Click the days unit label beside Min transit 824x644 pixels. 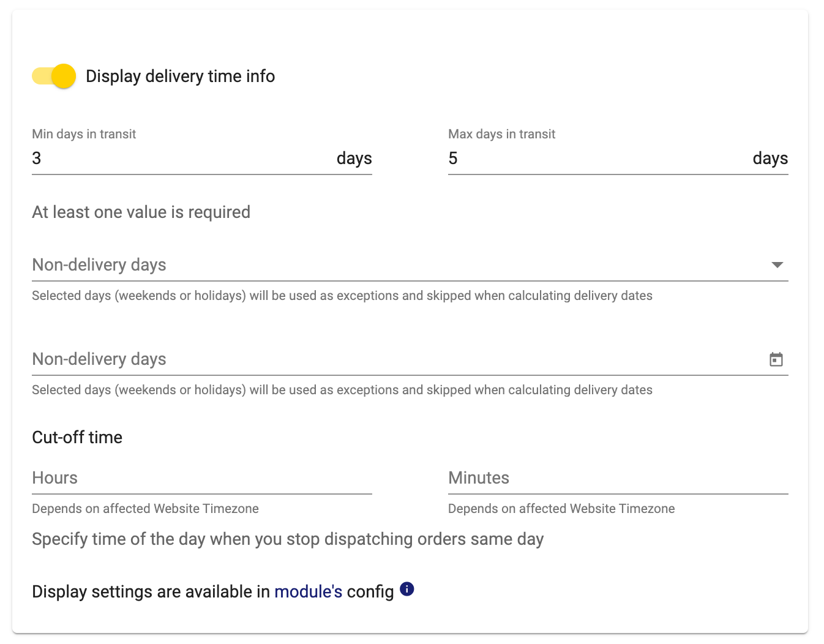(x=354, y=159)
